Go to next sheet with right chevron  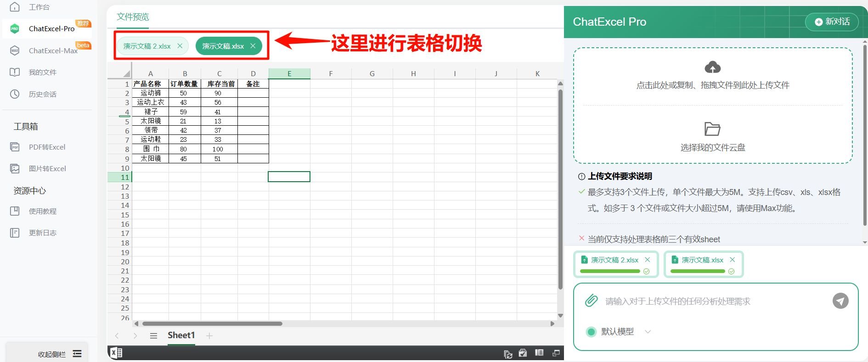click(x=135, y=336)
